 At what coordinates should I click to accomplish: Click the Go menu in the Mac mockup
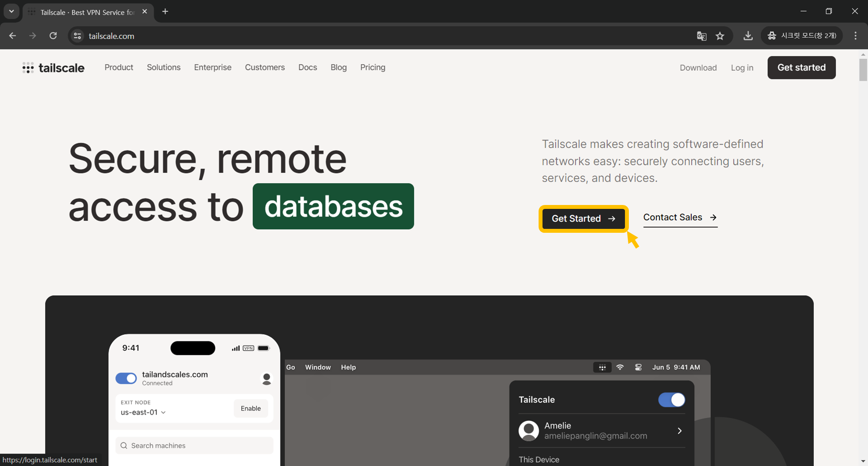click(291, 367)
